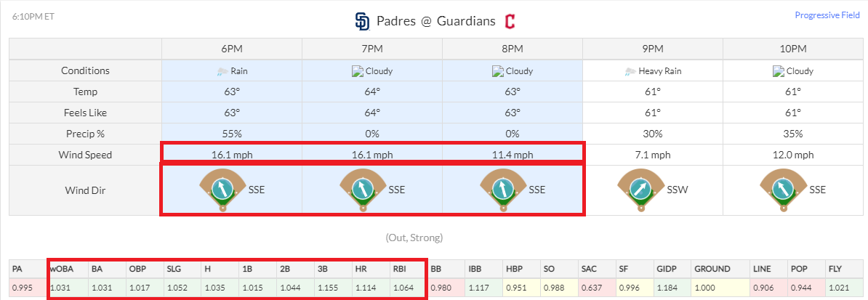
Task: Select the 10PM column header
Action: tap(793, 49)
